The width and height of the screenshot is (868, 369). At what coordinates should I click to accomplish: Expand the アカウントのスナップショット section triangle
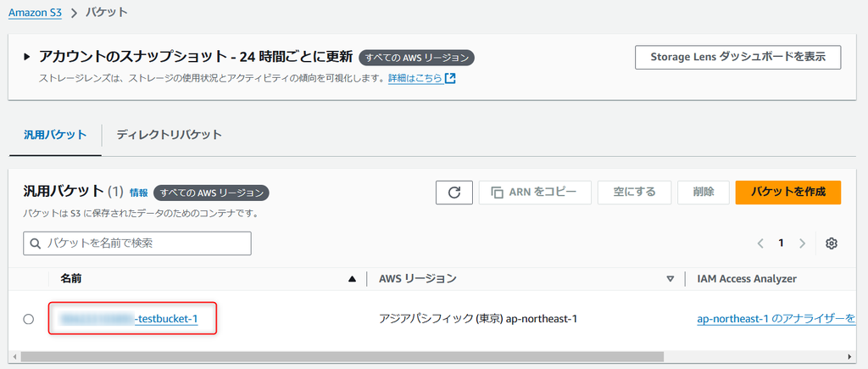pos(26,57)
